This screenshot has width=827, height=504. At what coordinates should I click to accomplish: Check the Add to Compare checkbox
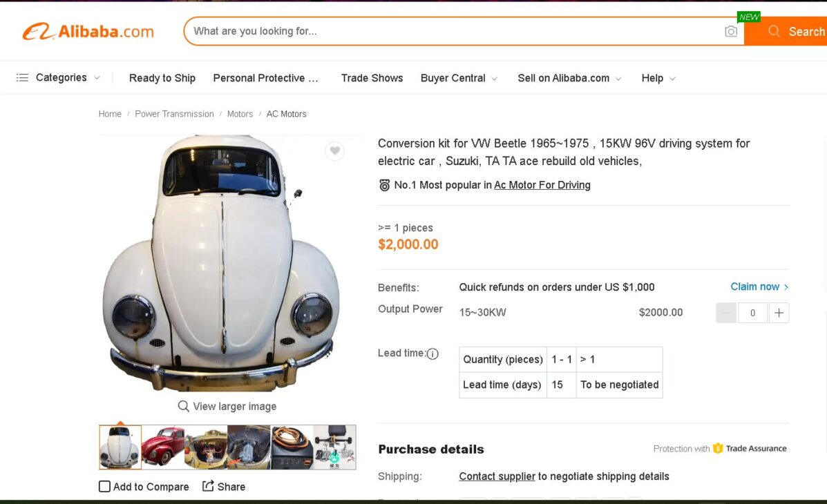point(105,487)
